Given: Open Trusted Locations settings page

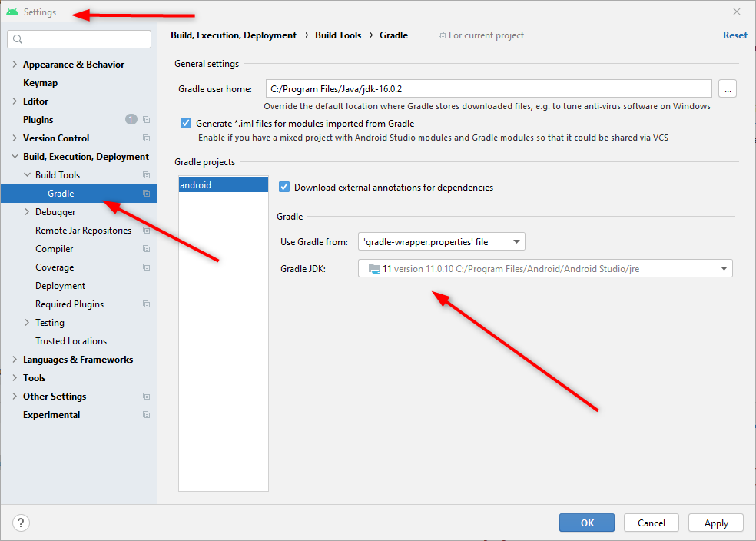Looking at the screenshot, I should (71, 341).
